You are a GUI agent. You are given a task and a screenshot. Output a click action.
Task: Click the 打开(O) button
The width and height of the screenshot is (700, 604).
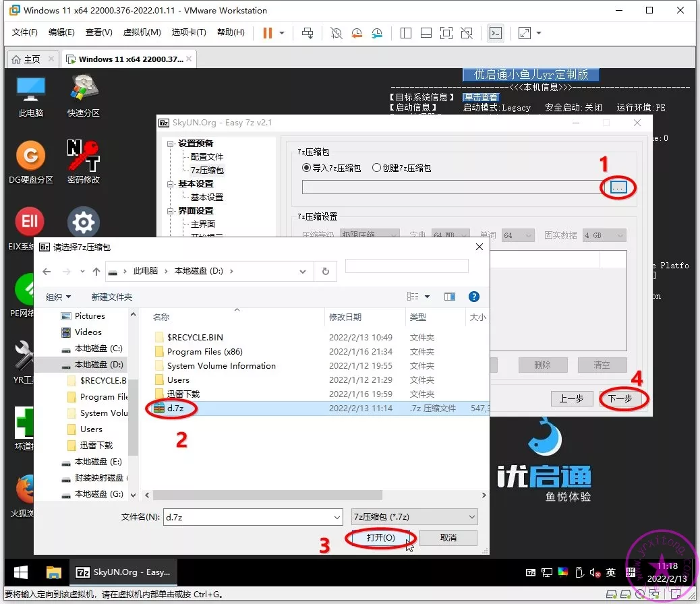pos(380,537)
